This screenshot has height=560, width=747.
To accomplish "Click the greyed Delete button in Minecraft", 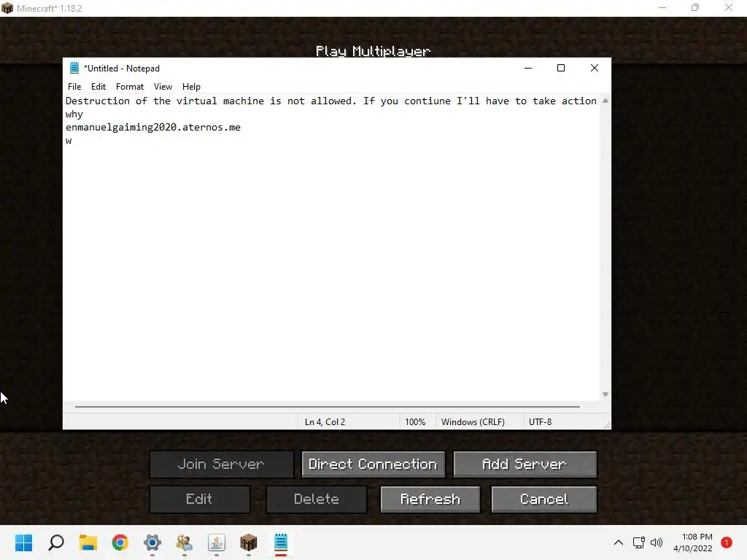I will tap(317, 499).
